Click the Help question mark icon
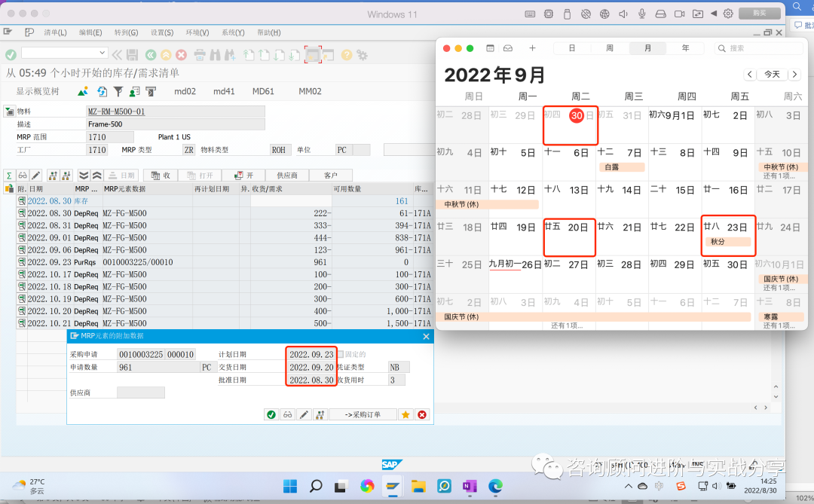The width and height of the screenshot is (814, 504). [346, 54]
